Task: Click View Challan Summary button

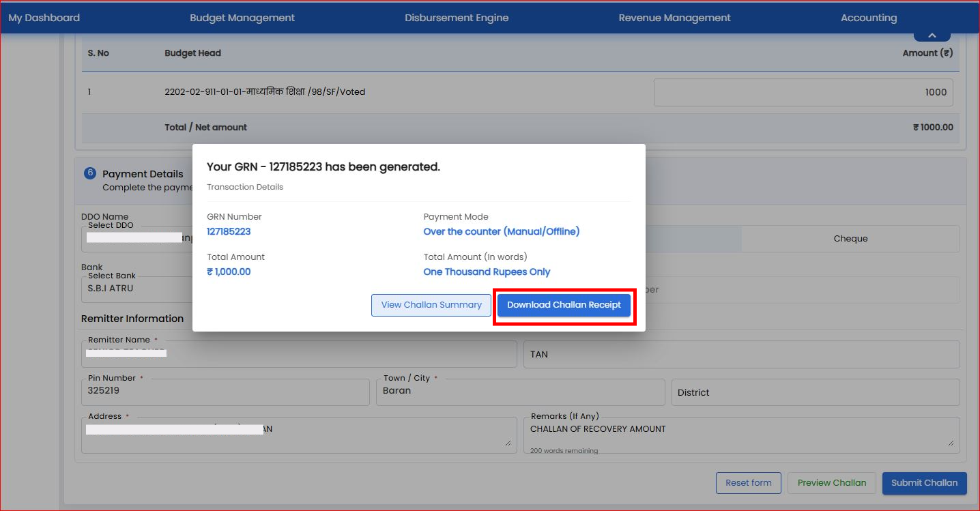Action: [431, 305]
